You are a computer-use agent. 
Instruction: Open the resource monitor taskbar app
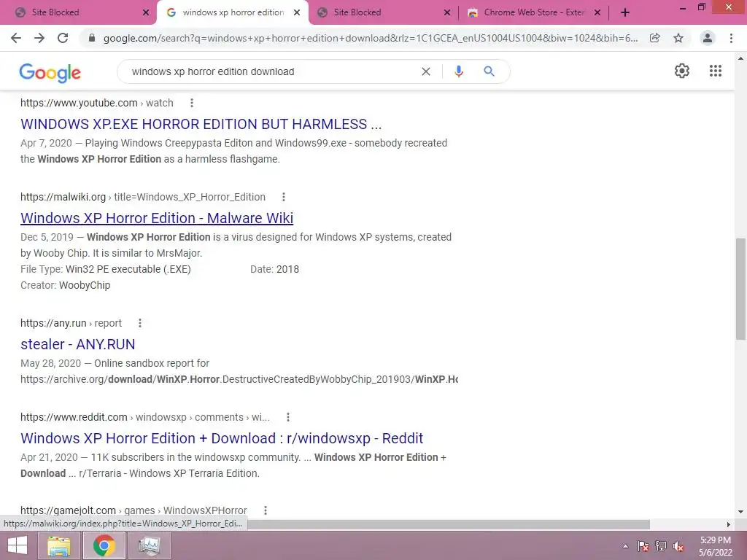pyautogui.click(x=149, y=545)
